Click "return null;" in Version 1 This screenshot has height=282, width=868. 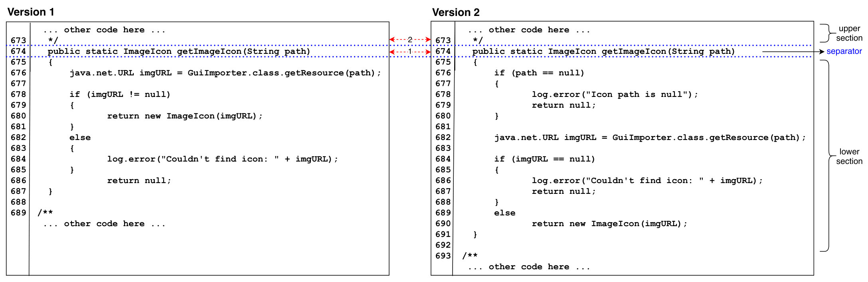click(139, 181)
